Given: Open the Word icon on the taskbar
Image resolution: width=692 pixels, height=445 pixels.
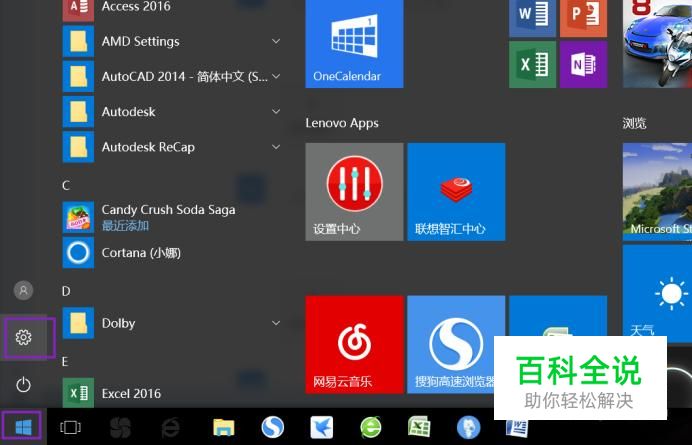Looking at the screenshot, I should click(x=516, y=428).
